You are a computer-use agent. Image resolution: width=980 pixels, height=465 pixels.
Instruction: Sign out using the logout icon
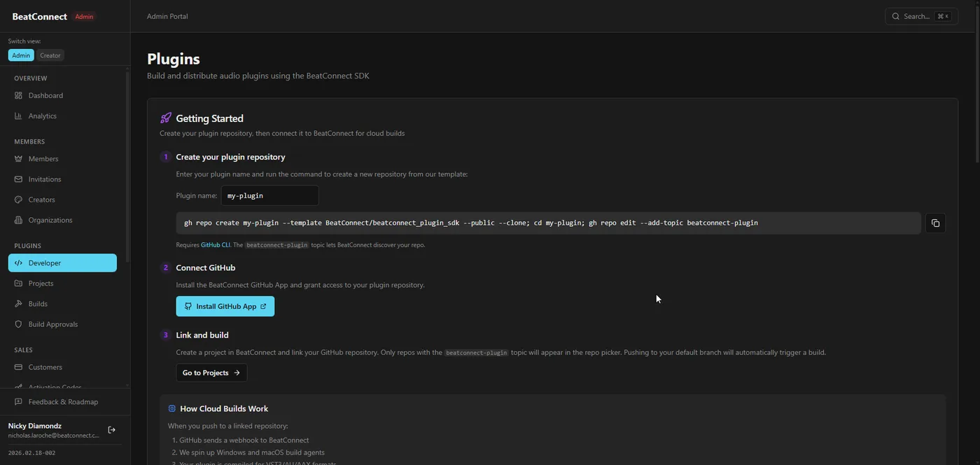click(x=111, y=429)
